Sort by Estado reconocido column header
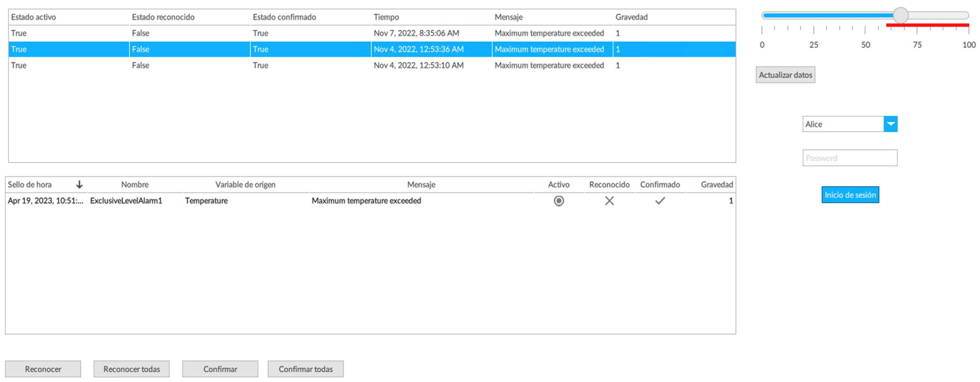Image resolution: width=980 pixels, height=382 pixels. (189, 17)
